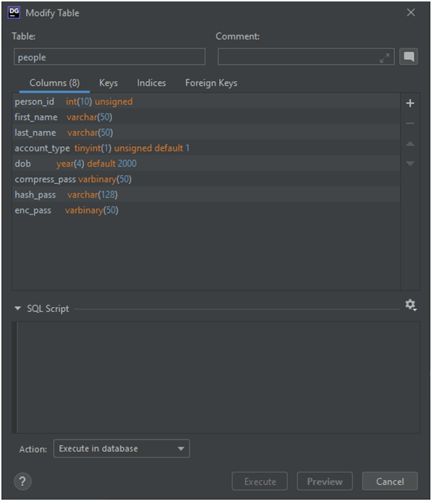Switch to the Indices tab
The image size is (434, 504).
click(151, 83)
